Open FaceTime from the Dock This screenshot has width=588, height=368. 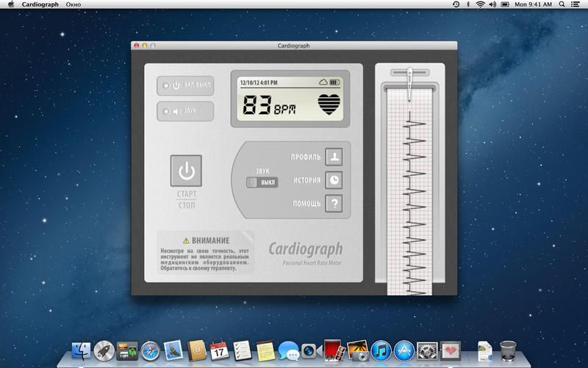click(x=312, y=351)
